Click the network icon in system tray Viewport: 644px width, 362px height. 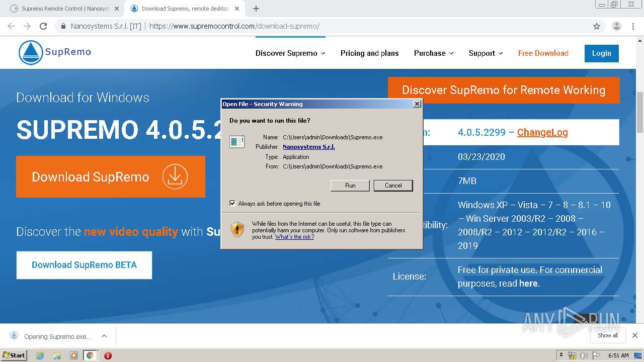coord(572,355)
